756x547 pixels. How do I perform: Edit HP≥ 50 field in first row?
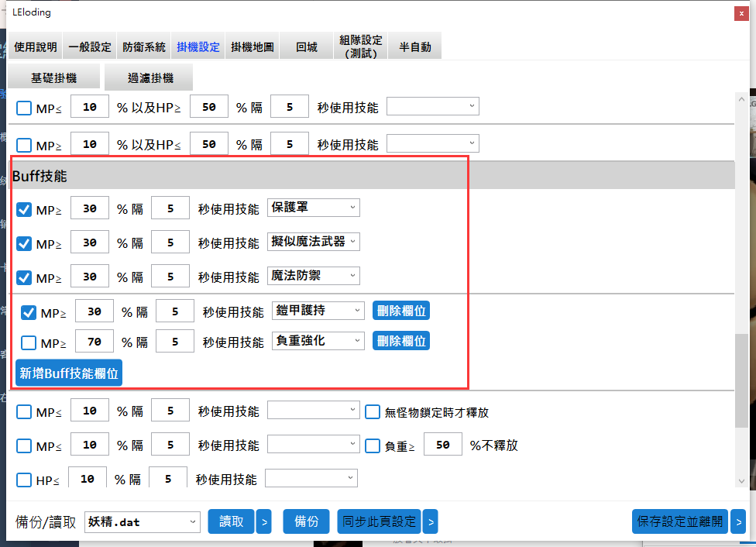tap(209, 107)
